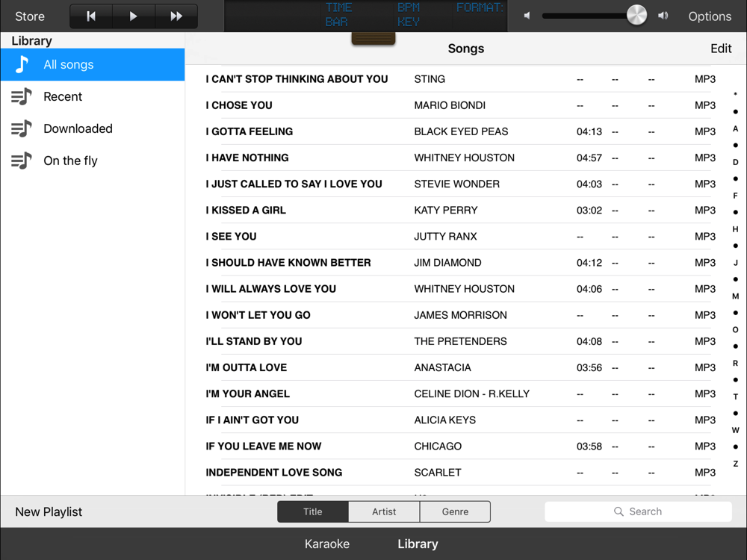This screenshot has height=560, width=747.
Task: Click the Recent playlist icon
Action: pos(22,96)
